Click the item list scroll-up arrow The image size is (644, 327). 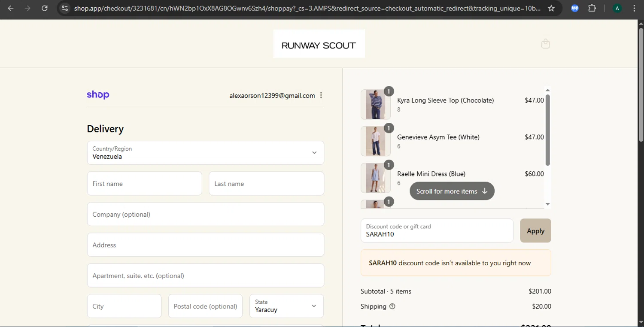point(547,90)
